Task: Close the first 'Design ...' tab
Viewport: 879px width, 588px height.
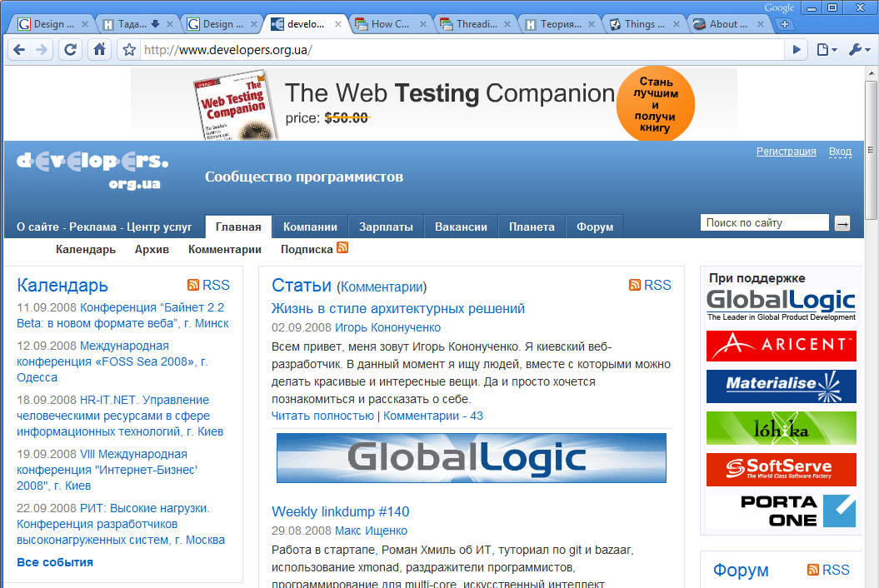Action: [85, 24]
